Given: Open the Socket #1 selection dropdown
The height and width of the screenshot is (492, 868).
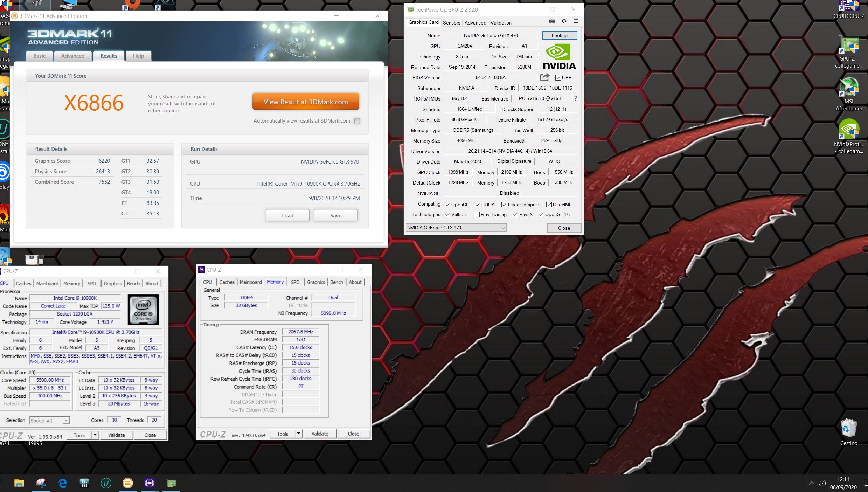Looking at the screenshot, I should pyautogui.click(x=50, y=420).
